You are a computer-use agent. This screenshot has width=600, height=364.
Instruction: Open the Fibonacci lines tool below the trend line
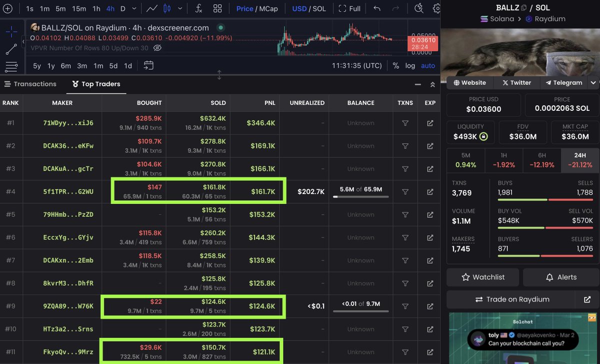[11, 66]
